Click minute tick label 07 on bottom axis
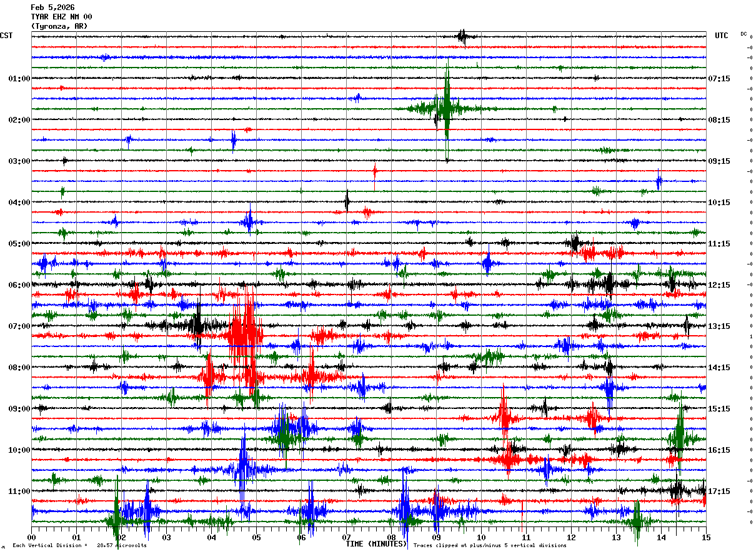The width and height of the screenshot is (756, 554). point(346,538)
